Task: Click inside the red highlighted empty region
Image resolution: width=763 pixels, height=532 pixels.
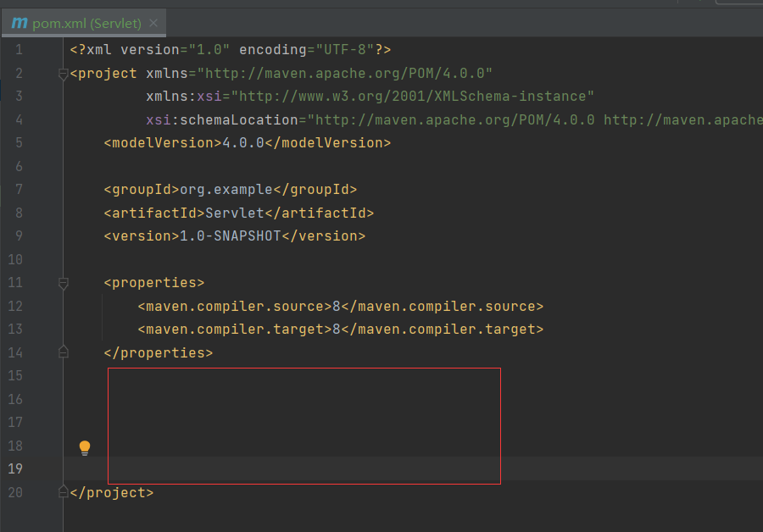Action: [305, 424]
